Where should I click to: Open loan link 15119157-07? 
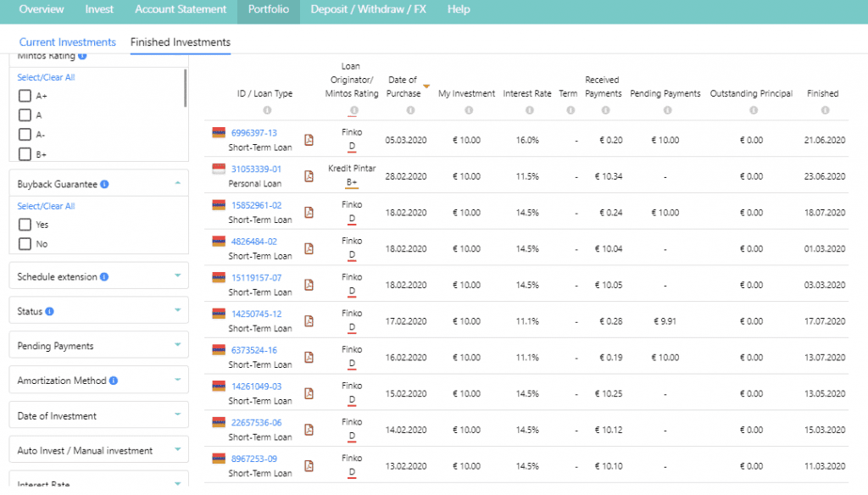pos(256,278)
